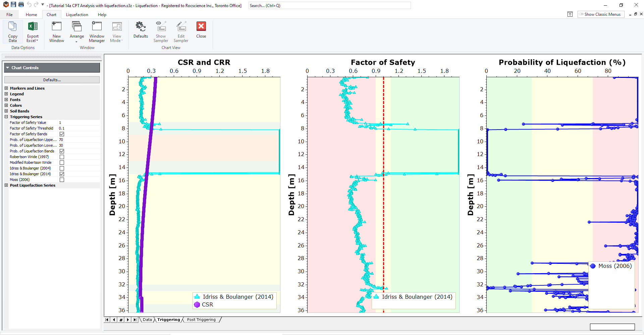Expand the Soil Bands section
Image resolution: width=644 pixels, height=335 pixels.
click(x=6, y=111)
